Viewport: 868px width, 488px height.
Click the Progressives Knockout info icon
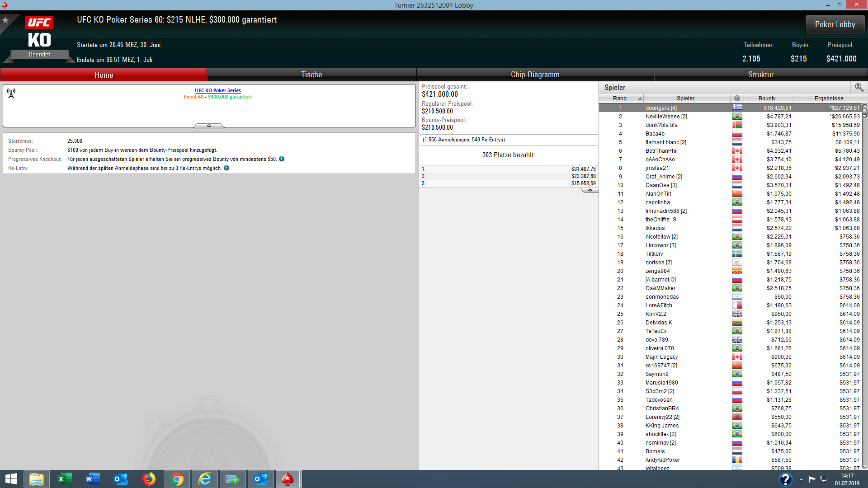pos(282,159)
